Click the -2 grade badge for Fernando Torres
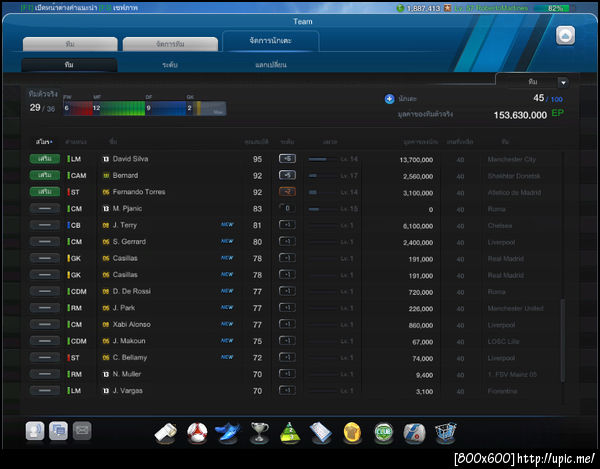Image resolution: width=600 pixels, height=469 pixels. point(287,192)
